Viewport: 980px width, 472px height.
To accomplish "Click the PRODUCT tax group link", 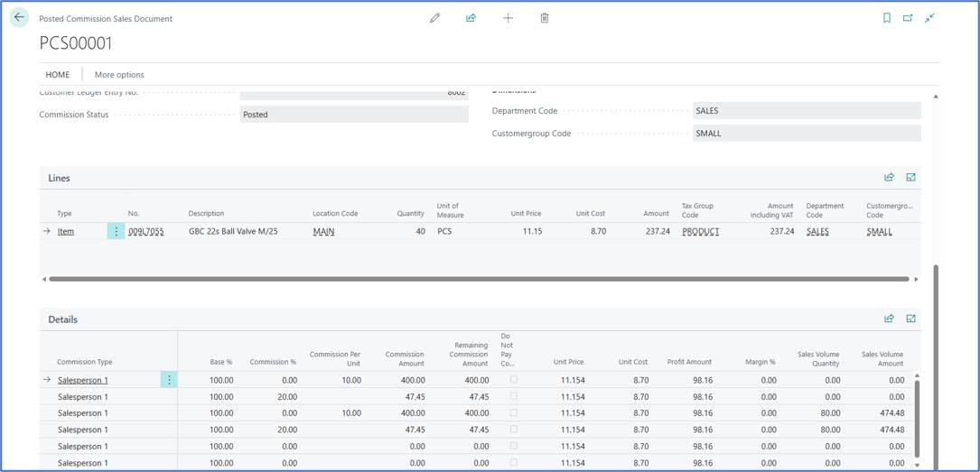I will coord(701,231).
